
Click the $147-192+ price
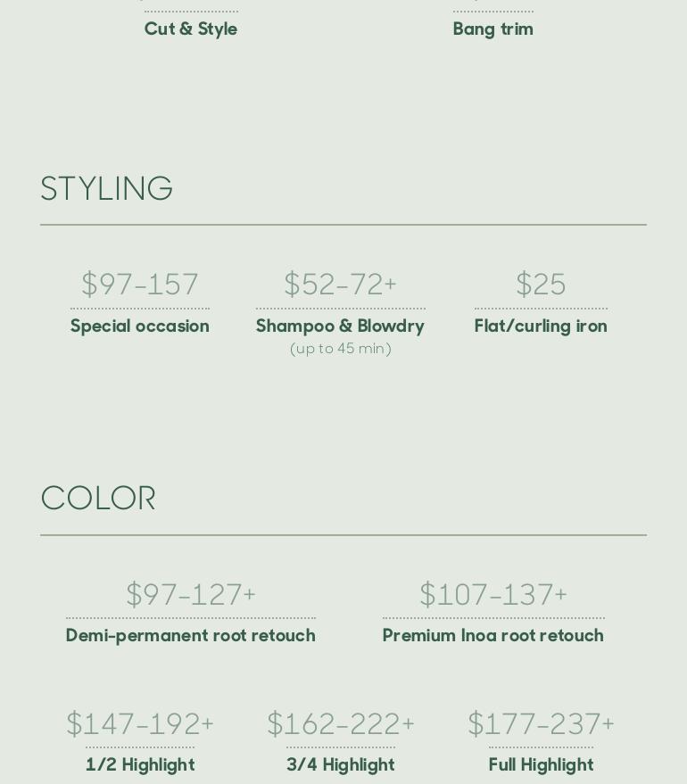click(x=139, y=723)
